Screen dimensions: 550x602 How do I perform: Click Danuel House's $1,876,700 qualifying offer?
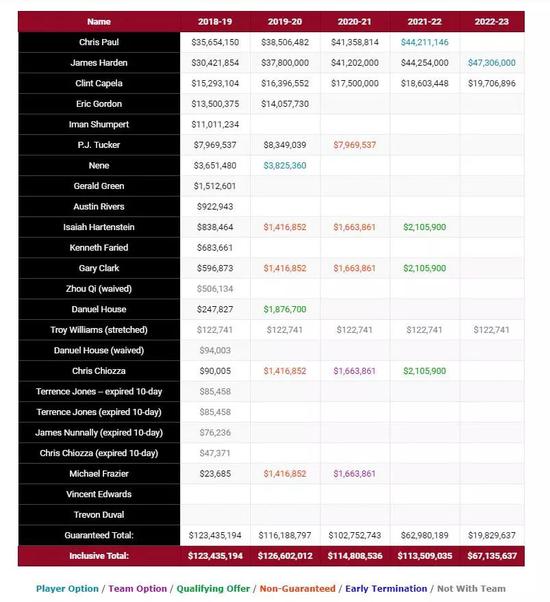[285, 309]
